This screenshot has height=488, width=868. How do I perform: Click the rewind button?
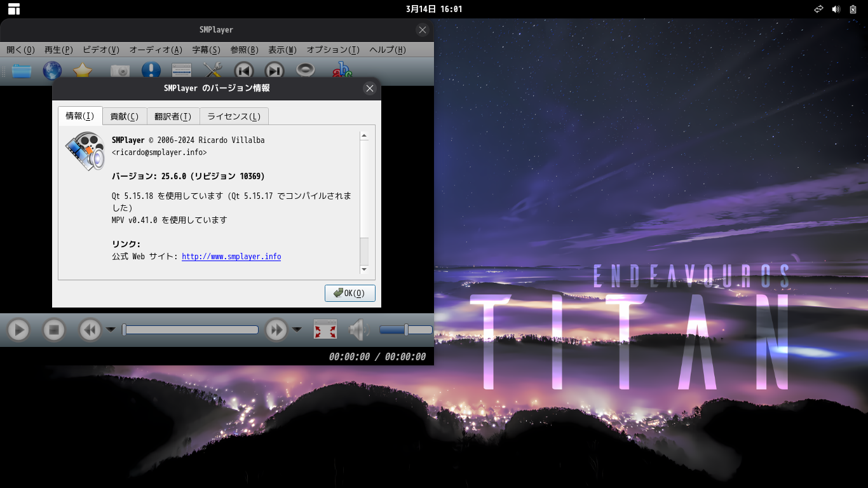pyautogui.click(x=90, y=330)
